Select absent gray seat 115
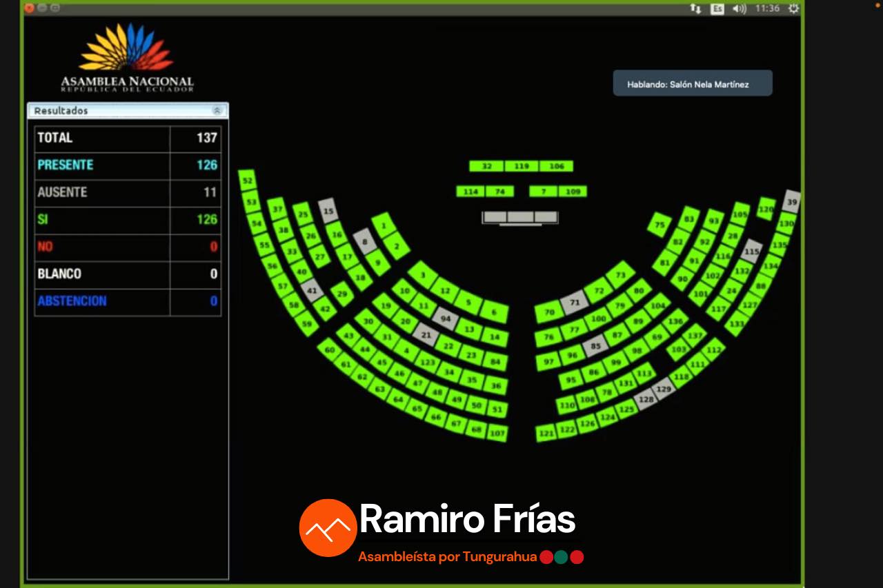This screenshot has height=588, width=883. [x=752, y=251]
